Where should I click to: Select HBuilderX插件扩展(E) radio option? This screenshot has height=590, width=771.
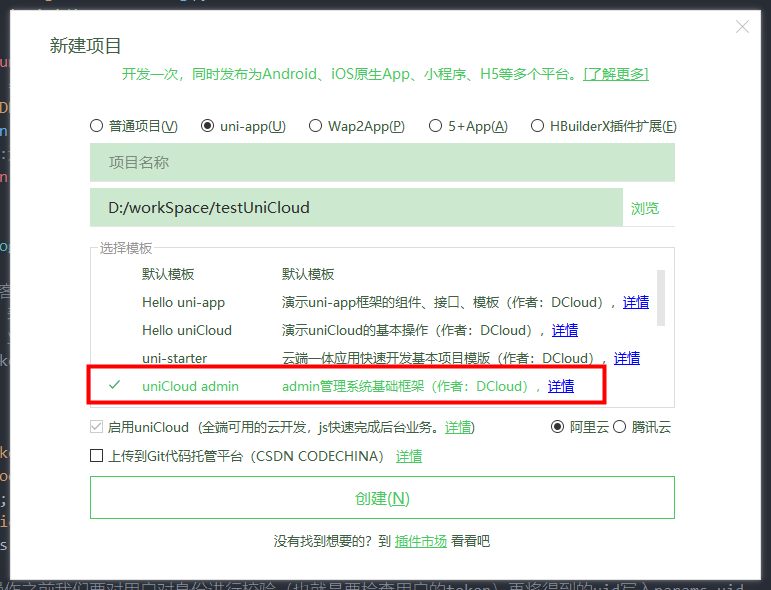pos(537,126)
